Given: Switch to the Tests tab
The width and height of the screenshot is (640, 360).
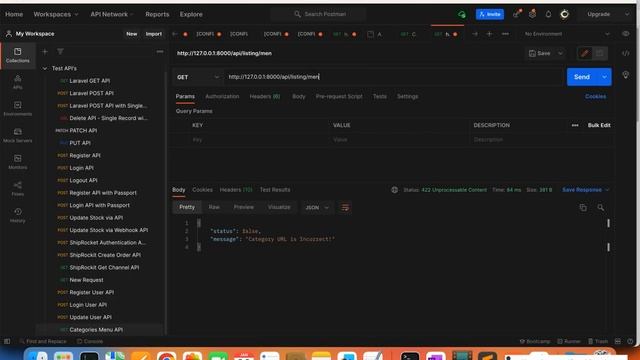Looking at the screenshot, I should tap(380, 96).
